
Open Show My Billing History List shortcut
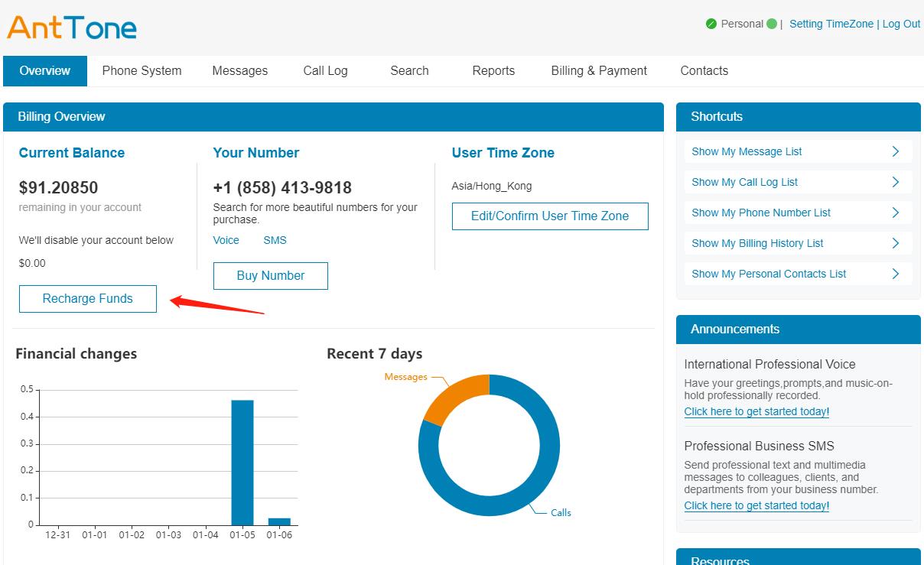click(x=797, y=243)
